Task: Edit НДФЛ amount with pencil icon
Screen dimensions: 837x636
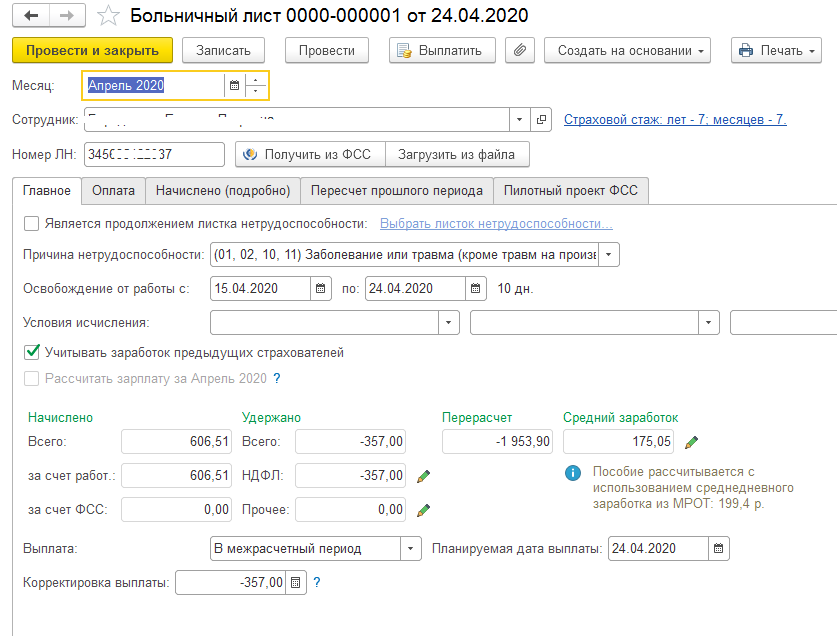Action: (423, 476)
